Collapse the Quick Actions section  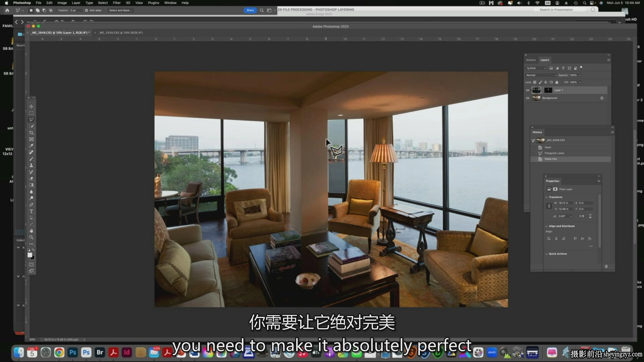[546, 254]
